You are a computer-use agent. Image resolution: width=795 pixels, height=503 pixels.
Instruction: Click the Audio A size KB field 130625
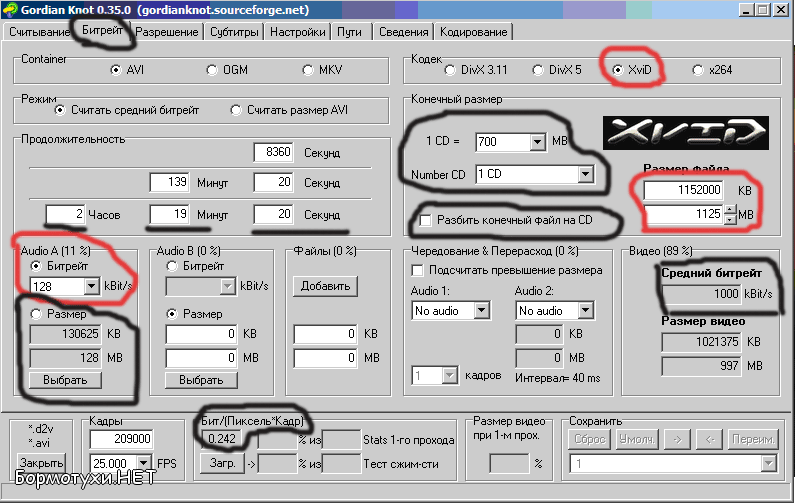[65, 334]
